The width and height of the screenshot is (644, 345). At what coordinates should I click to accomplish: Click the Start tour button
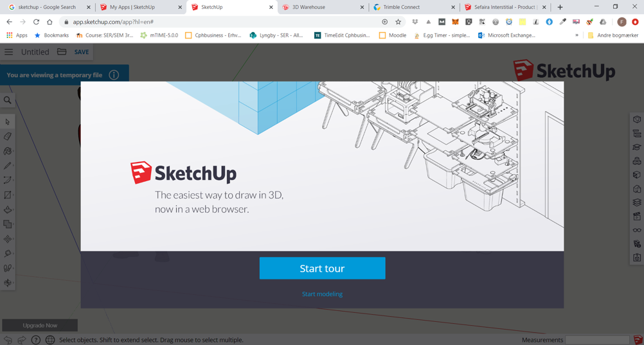323,268
